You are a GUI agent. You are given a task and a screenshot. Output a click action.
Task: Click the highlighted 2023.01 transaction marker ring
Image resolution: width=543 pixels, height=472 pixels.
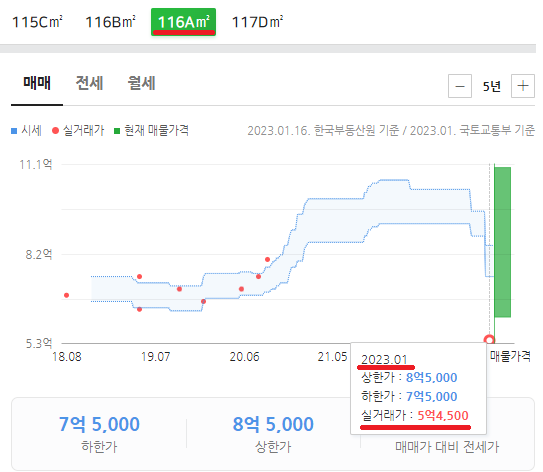489,340
